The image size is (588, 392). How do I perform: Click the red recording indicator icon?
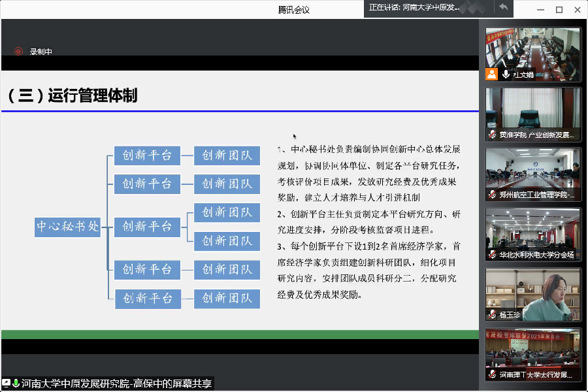(x=18, y=52)
